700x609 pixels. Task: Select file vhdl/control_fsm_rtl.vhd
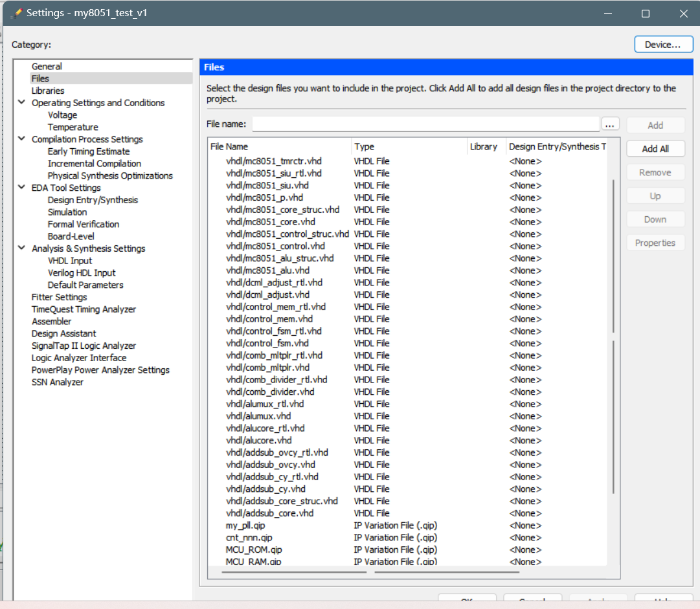click(x=274, y=331)
